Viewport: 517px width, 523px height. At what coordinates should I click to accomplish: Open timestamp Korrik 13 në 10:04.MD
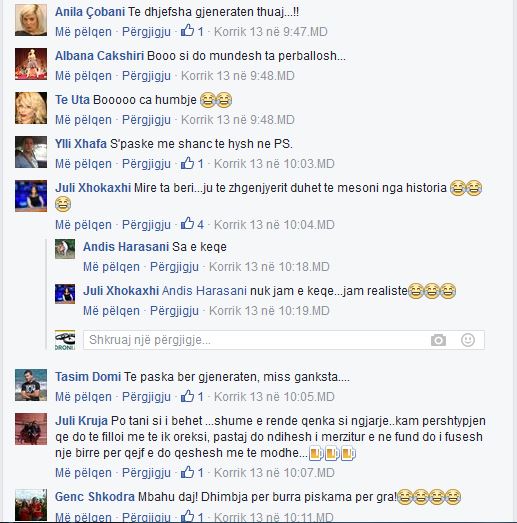(x=274, y=225)
